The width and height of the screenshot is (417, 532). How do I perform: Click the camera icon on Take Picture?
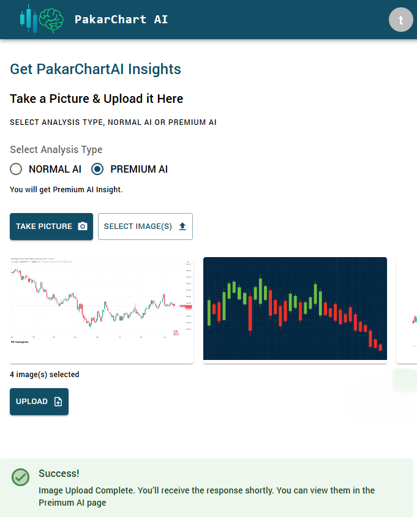pos(83,227)
